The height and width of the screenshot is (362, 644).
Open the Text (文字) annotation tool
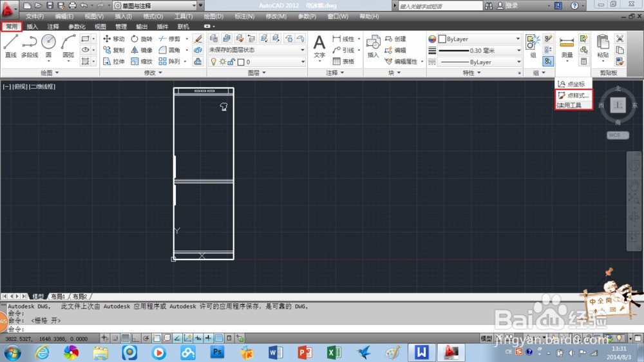pyautogui.click(x=319, y=47)
